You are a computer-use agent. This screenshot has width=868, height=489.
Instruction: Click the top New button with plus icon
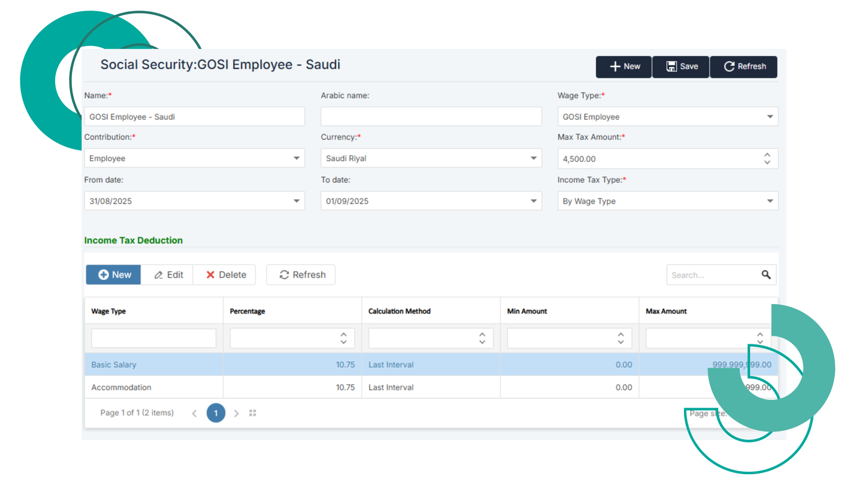624,66
